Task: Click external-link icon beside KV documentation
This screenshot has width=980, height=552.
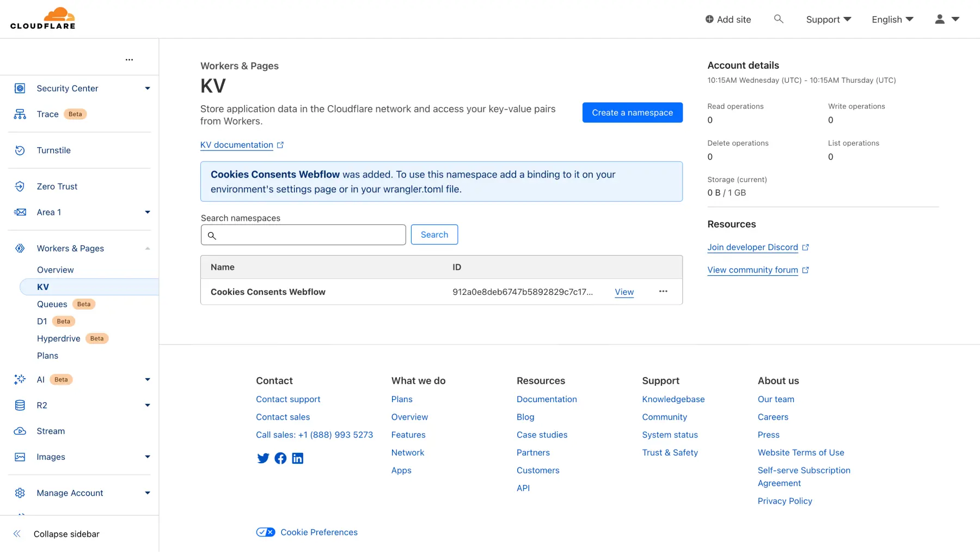Action: 280,145
